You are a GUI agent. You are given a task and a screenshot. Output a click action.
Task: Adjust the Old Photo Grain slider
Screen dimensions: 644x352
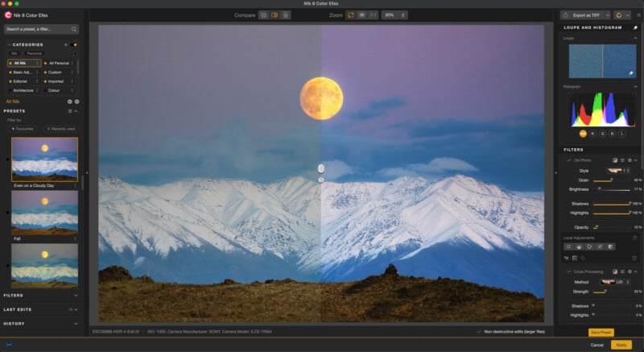click(610, 180)
